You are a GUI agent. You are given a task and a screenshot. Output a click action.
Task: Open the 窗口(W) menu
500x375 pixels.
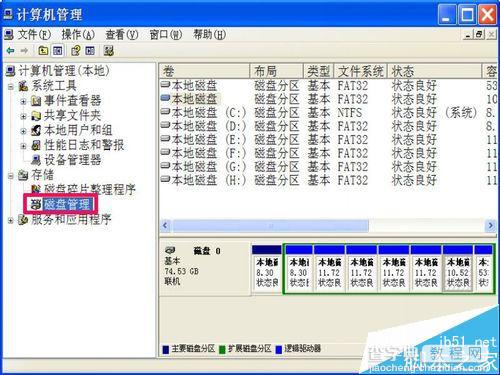[x=166, y=34]
